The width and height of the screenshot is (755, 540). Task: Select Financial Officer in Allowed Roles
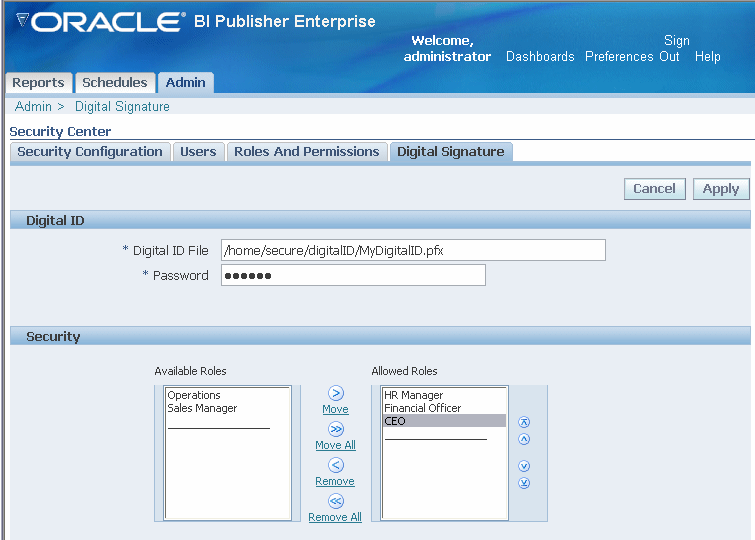(444, 408)
